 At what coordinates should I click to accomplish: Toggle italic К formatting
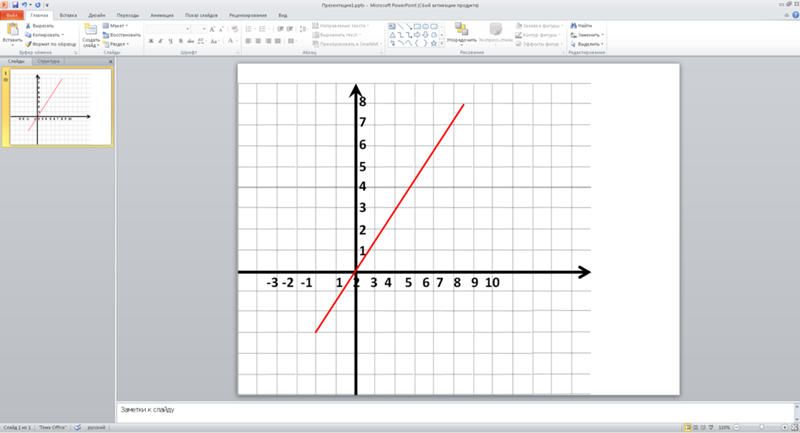click(161, 41)
